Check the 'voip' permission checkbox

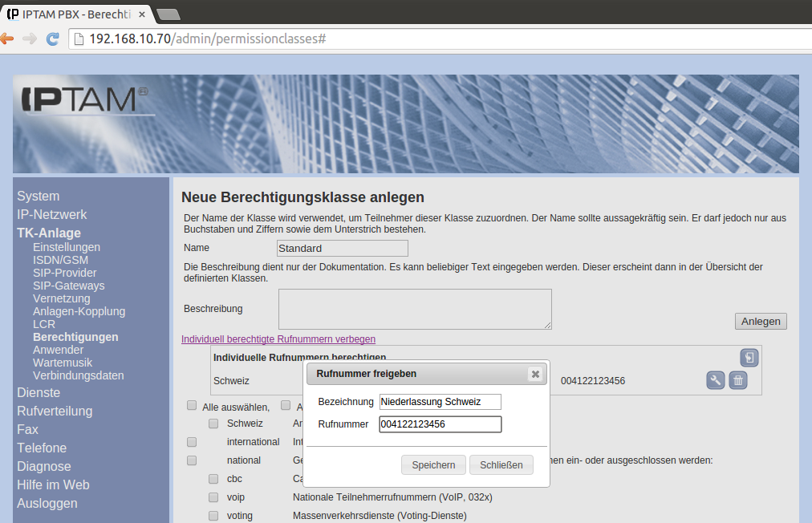tap(213, 497)
